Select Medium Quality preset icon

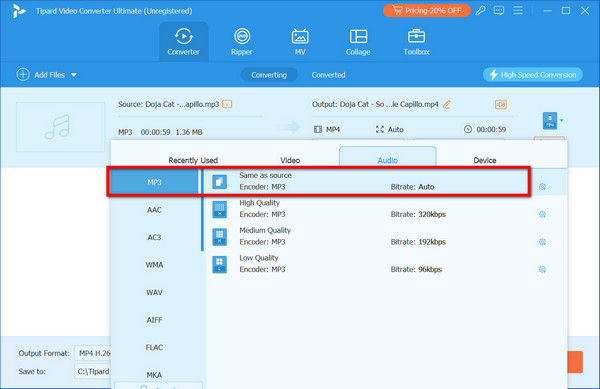pos(220,237)
